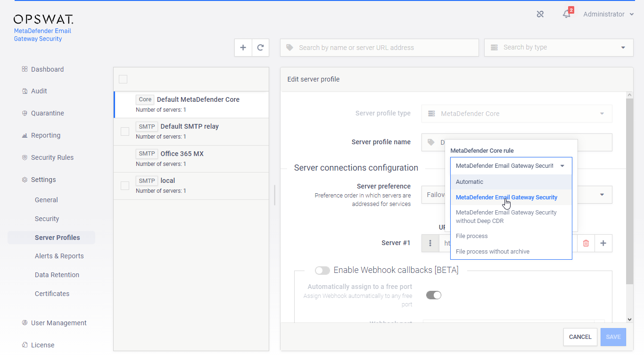Check the Default SMTP relay checkbox
644x362 pixels.
pyautogui.click(x=125, y=132)
